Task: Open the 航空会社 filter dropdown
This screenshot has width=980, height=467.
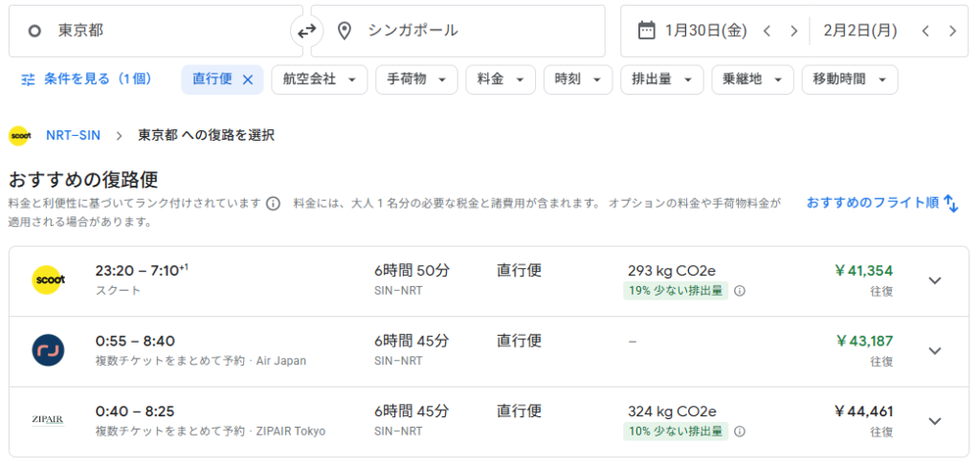Action: (319, 79)
